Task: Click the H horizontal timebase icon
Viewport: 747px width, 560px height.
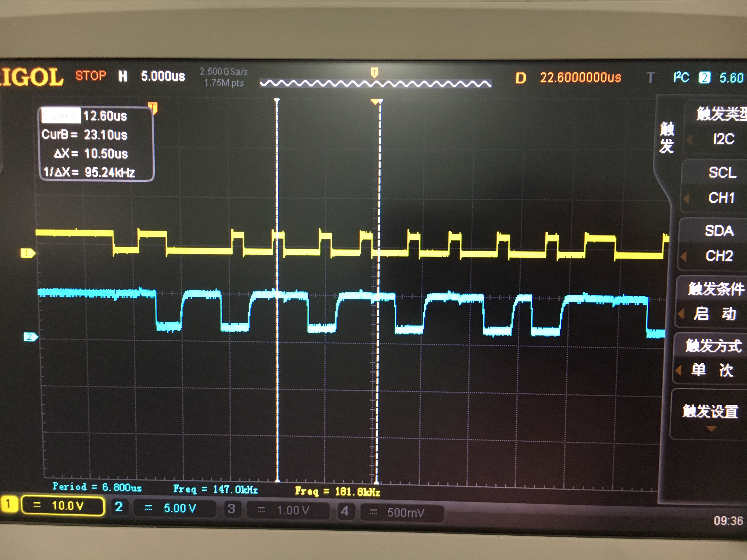Action: click(x=123, y=76)
